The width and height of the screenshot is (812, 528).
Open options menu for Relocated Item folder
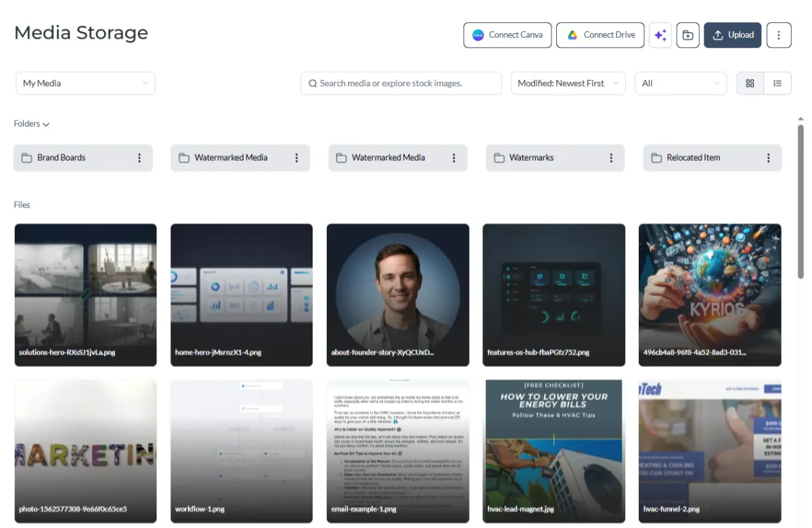coord(769,158)
